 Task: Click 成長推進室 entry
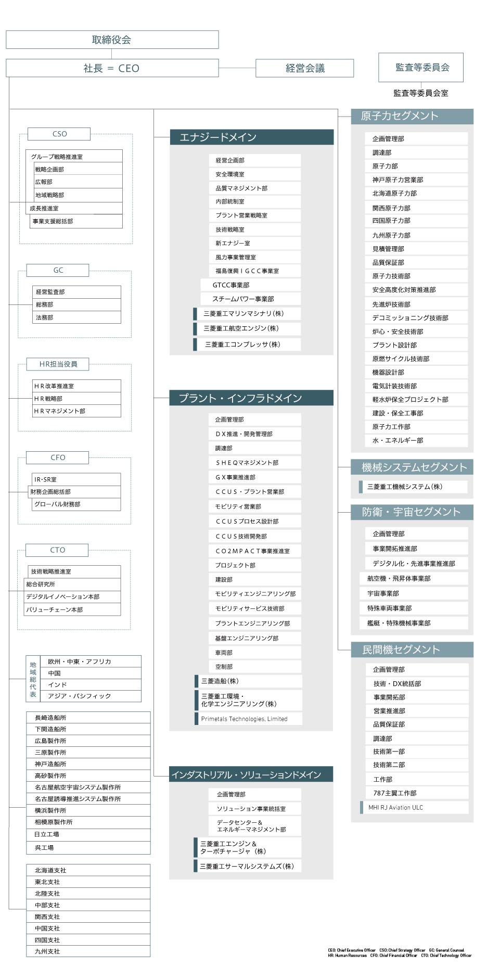(x=74, y=208)
